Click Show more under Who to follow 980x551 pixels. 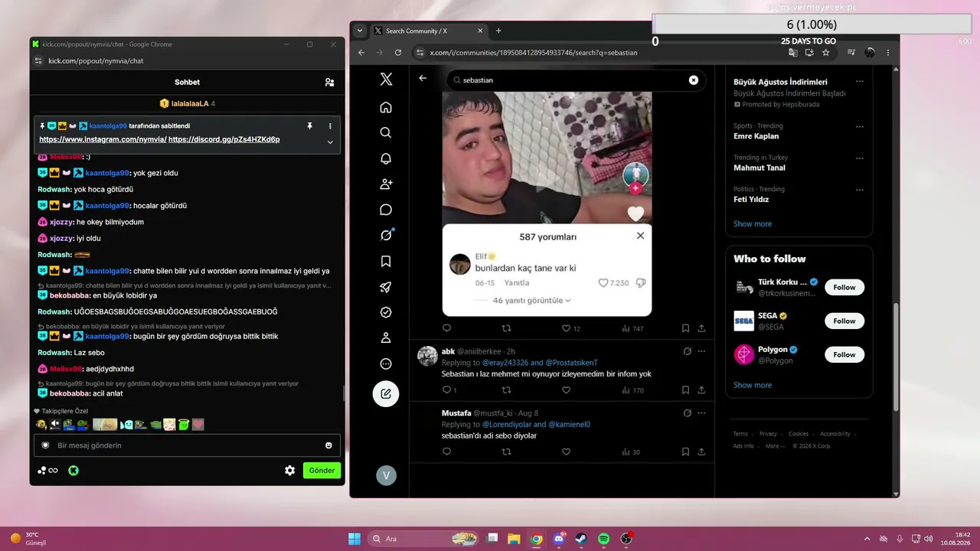[x=753, y=385]
